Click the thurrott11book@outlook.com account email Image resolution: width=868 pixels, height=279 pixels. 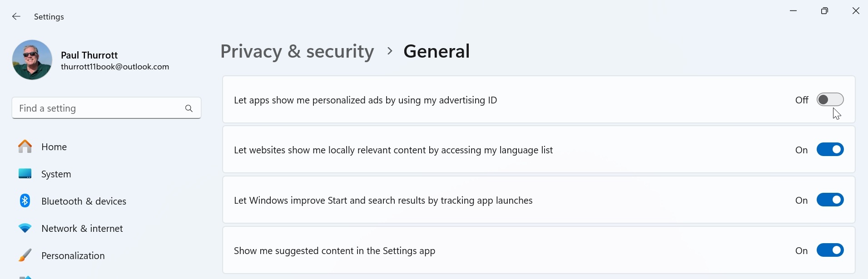pos(115,67)
